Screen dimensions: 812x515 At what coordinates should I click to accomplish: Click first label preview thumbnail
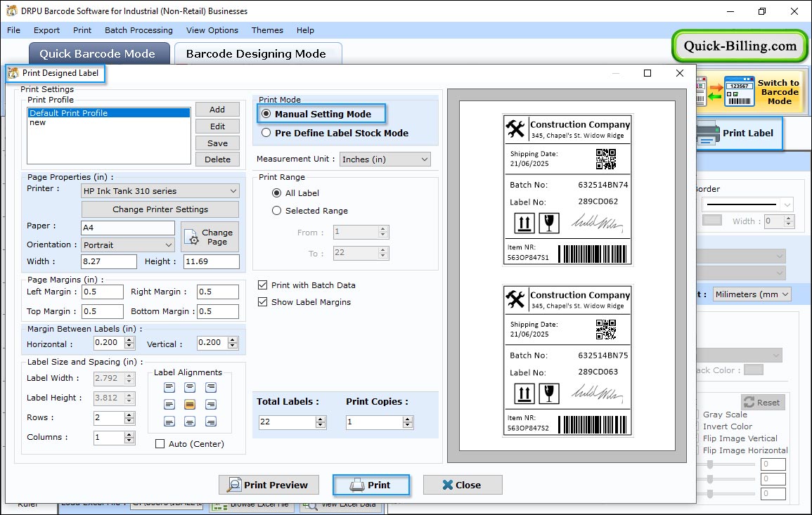tap(567, 190)
